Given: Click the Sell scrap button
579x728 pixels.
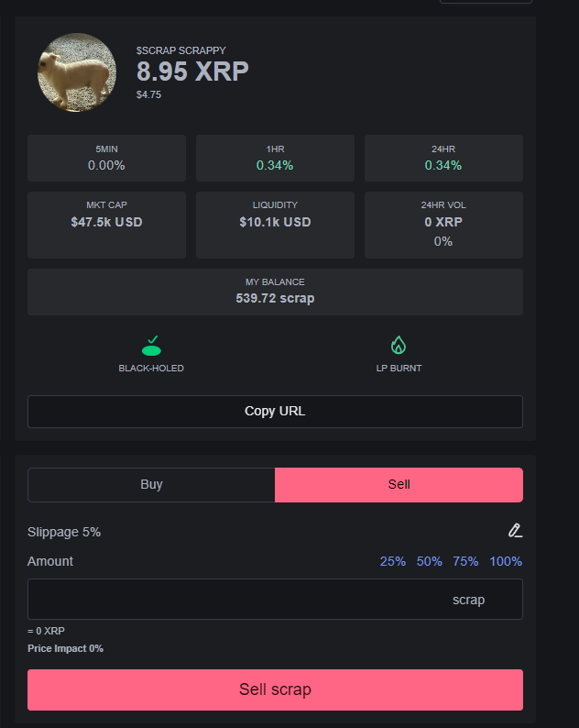Looking at the screenshot, I should [x=275, y=689].
